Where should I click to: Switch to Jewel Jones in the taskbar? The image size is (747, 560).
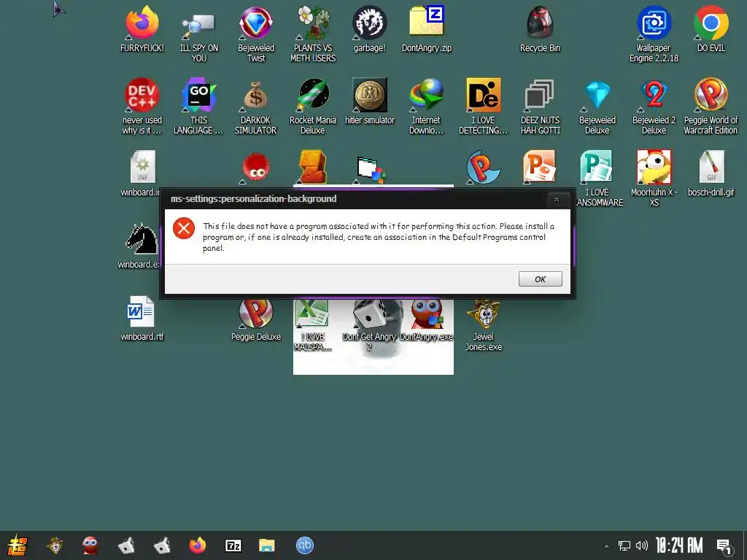pos(55,545)
